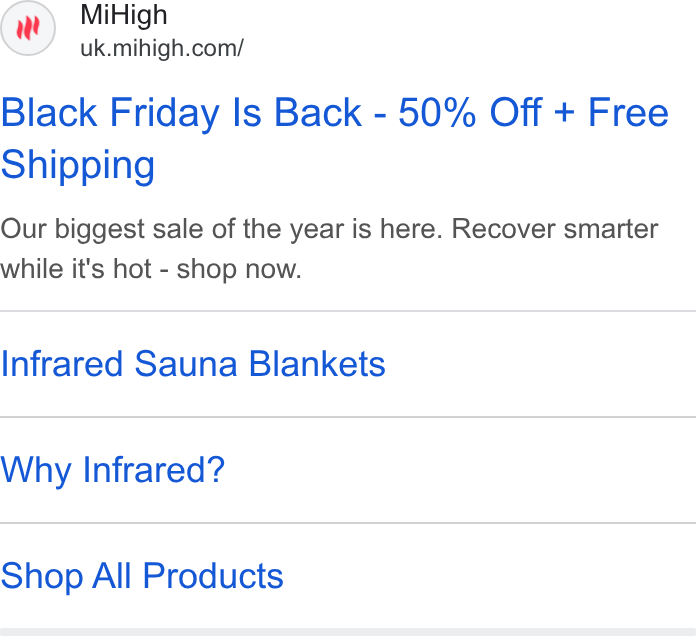Click 'Recover smarter' in the description
Image resolution: width=696 pixels, height=636 pixels.
(x=555, y=229)
